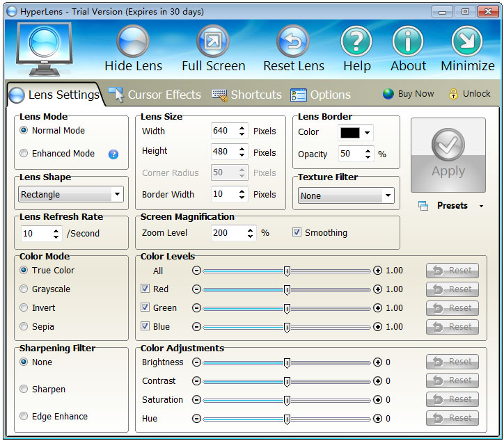Screen dimensions: 504x441
Task: Click the Minimize arrow icon in the toolbar
Action: tap(467, 42)
